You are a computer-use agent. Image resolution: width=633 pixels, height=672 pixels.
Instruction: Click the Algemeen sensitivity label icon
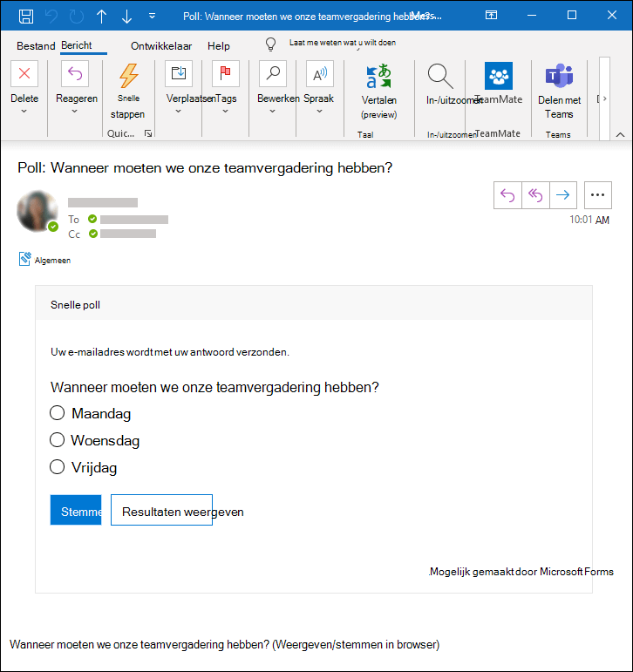pyautogui.click(x=25, y=259)
